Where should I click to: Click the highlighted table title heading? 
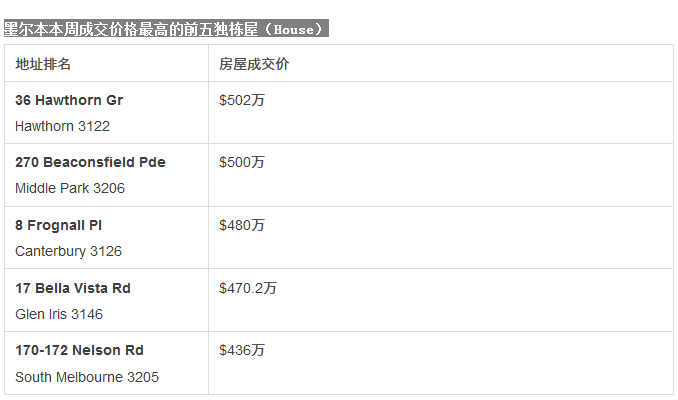click(x=166, y=29)
